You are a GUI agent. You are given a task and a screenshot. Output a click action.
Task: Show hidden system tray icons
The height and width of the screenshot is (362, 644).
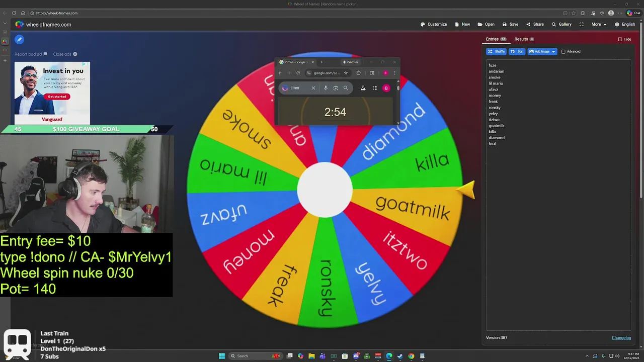click(587, 356)
